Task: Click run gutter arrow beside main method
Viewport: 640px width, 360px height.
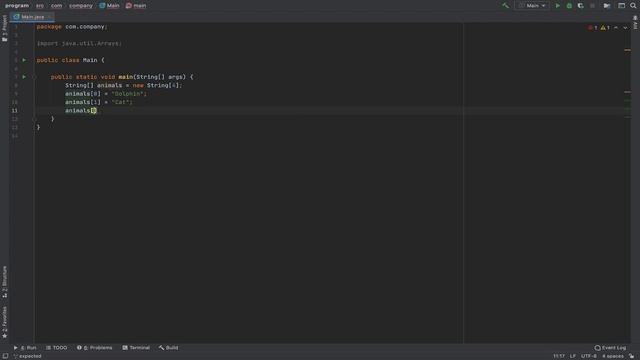Action: pyautogui.click(x=24, y=77)
